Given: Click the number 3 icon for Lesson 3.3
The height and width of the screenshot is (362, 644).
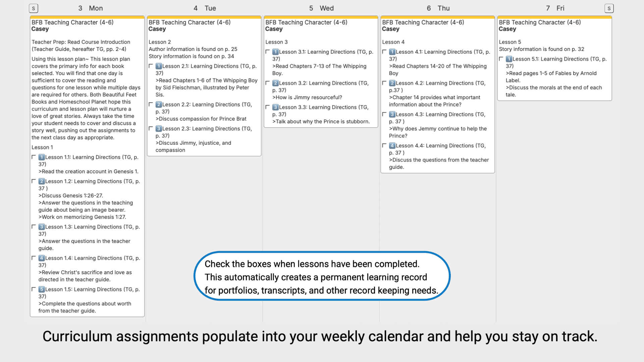Looking at the screenshot, I should click(275, 107).
